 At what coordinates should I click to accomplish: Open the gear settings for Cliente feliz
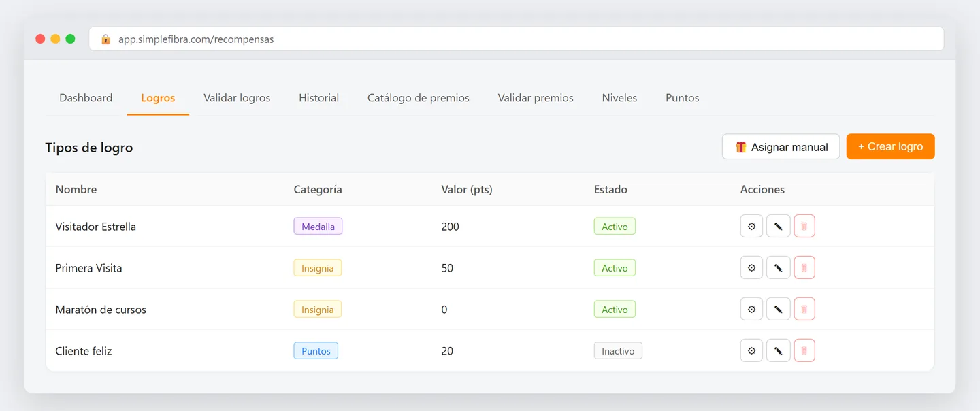(x=751, y=350)
